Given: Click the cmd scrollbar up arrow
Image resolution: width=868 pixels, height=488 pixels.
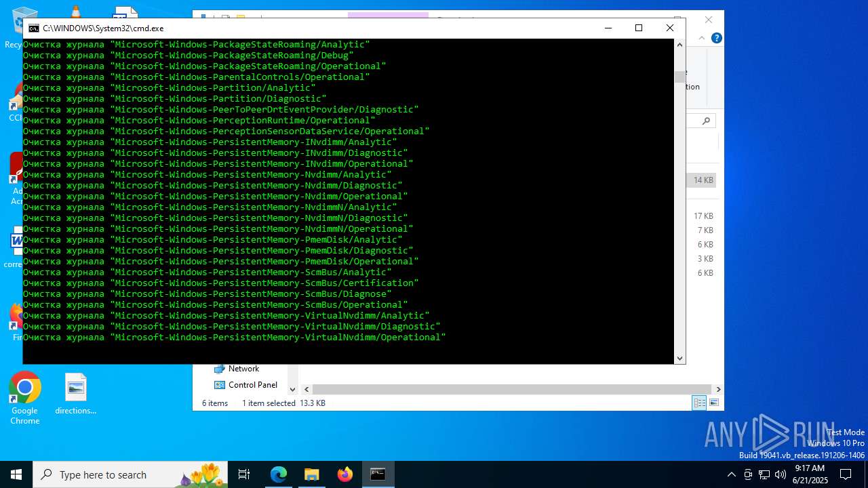Looking at the screenshot, I should pos(679,45).
